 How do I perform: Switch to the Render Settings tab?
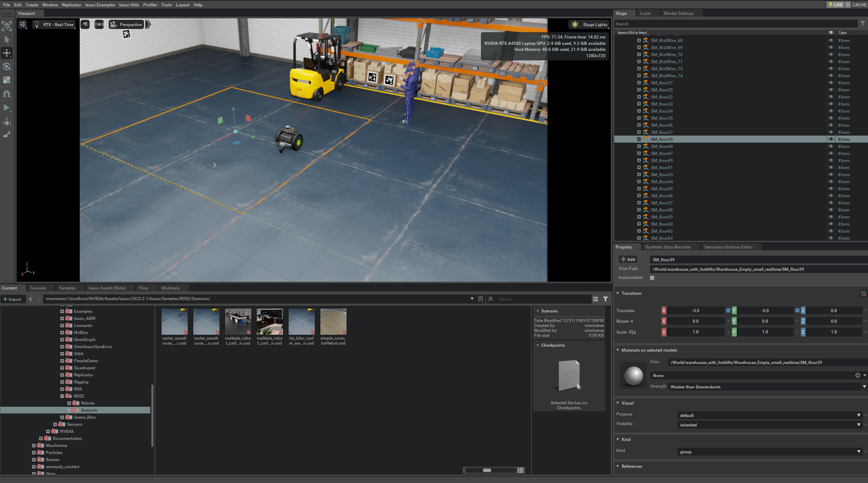point(678,13)
